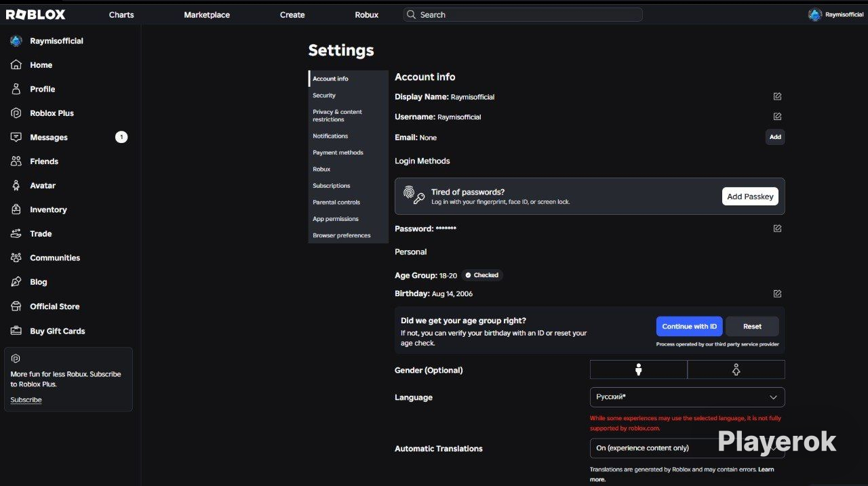Click the Messages unread badge showing 1
Screen dimensions: 868x486
tap(121, 137)
